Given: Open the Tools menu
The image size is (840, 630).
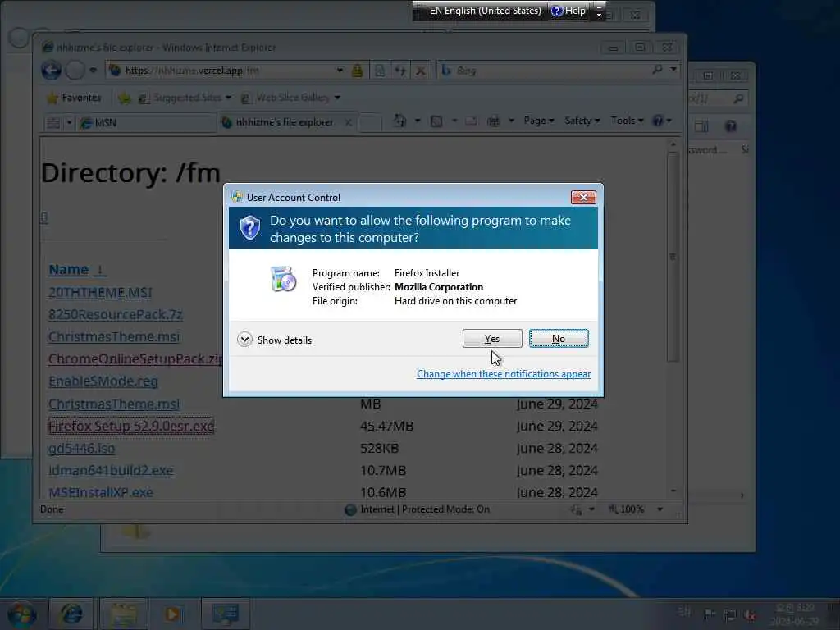Looking at the screenshot, I should click(x=627, y=121).
